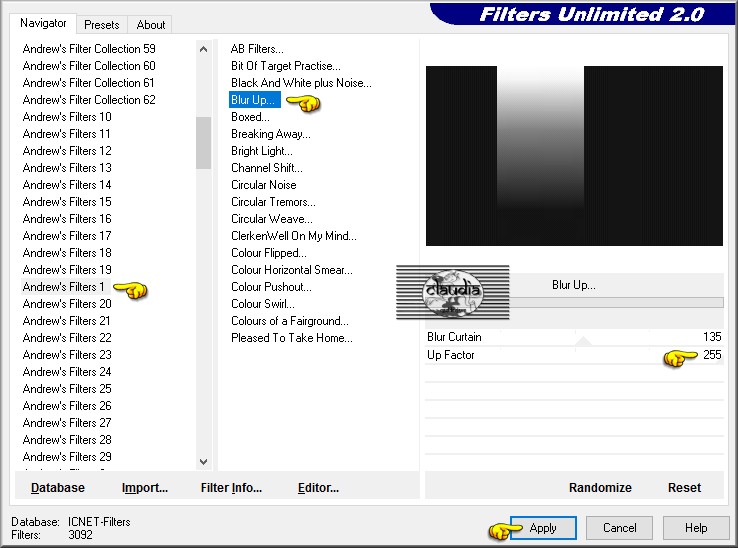Choose the Bright Light... filter
The width and height of the screenshot is (738, 548).
[x=262, y=151]
